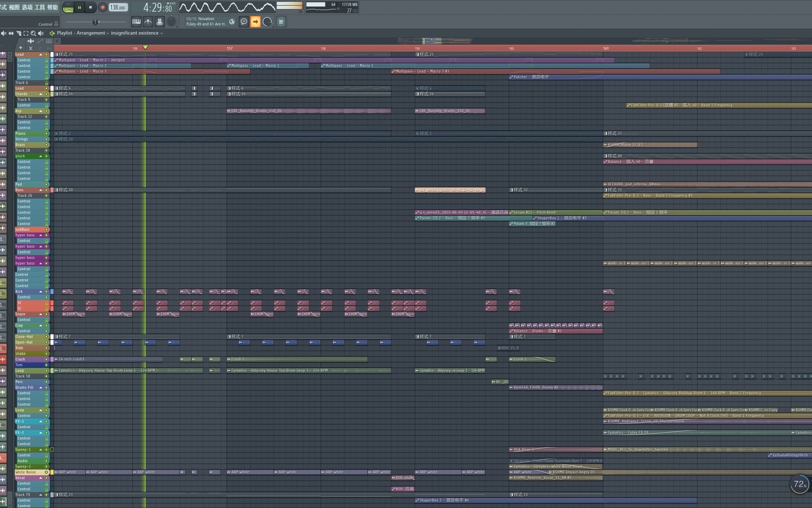This screenshot has width=812, height=508.
Task: Click the green playlist speaker icon
Action: point(52,33)
